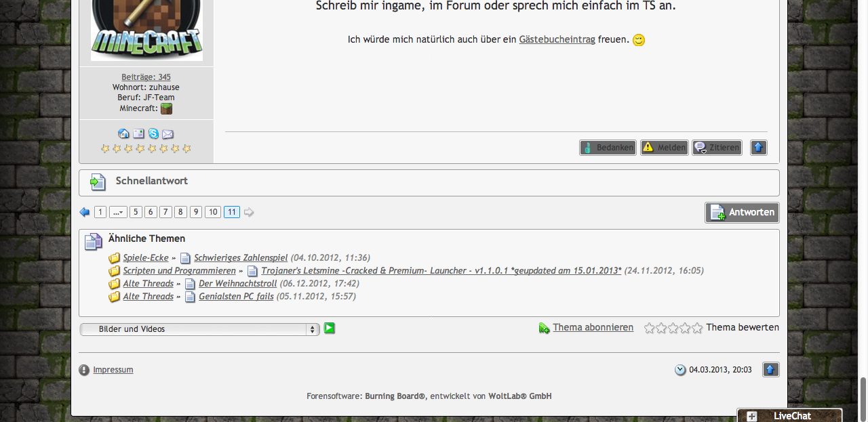Image resolution: width=868 pixels, height=422 pixels.
Task: Go to page 10 of the thread
Action: click(x=213, y=212)
